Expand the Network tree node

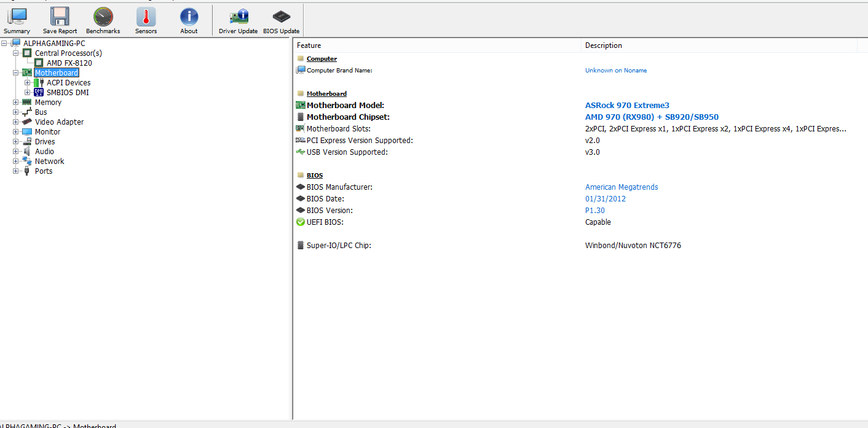tap(16, 161)
